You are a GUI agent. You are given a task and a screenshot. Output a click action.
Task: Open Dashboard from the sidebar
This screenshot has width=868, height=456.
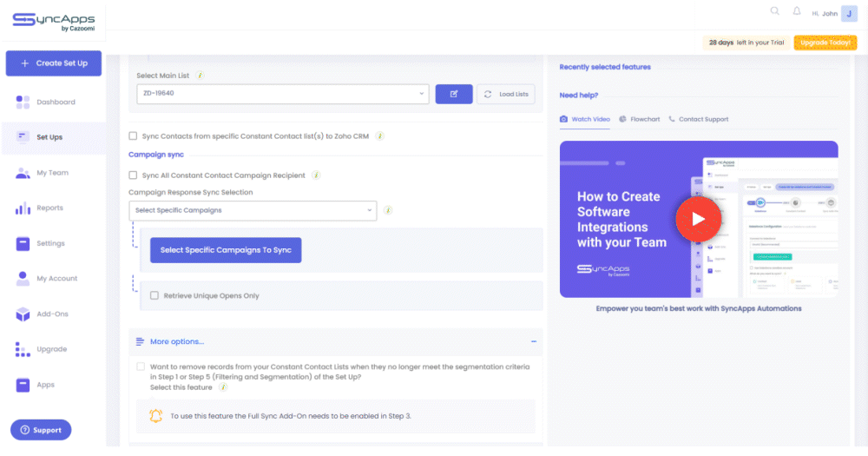point(56,102)
